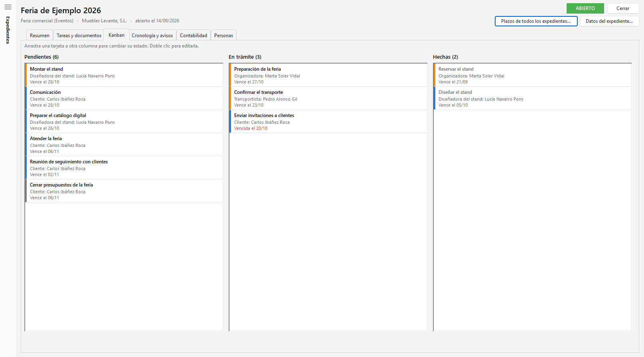Pick the Preparar el catálogo digital card

pos(124,121)
